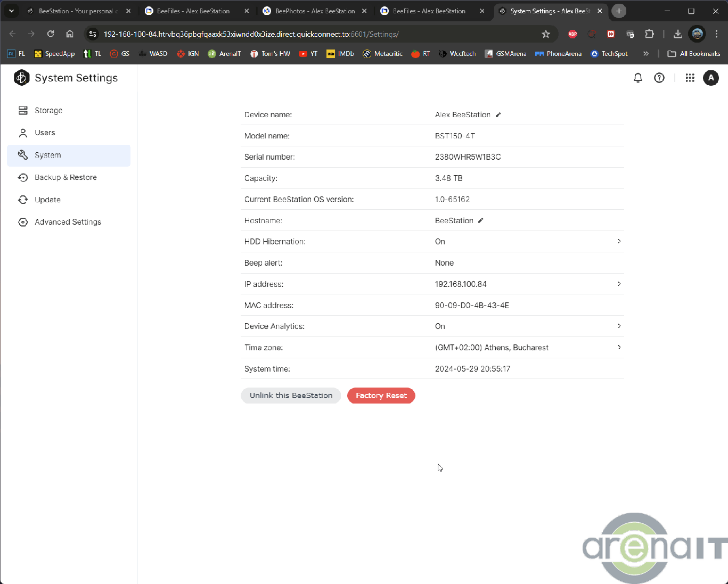The height and width of the screenshot is (584, 728).
Task: Open Advanced Settings menu item
Action: click(x=68, y=223)
